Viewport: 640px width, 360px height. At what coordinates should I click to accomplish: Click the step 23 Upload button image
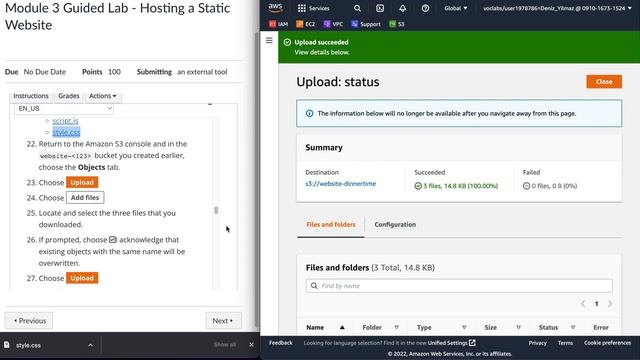pyautogui.click(x=82, y=182)
